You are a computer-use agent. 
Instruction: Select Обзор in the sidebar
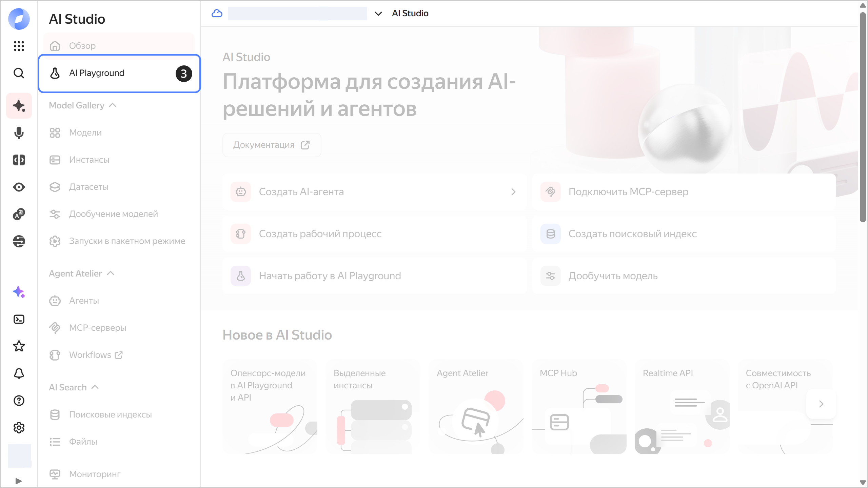point(82,46)
